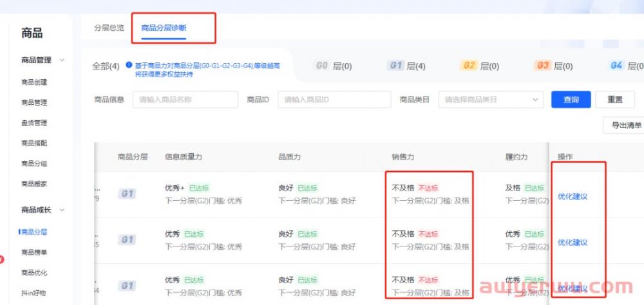
Task: Filter by G0 层(0) tab
Action: pos(333,66)
